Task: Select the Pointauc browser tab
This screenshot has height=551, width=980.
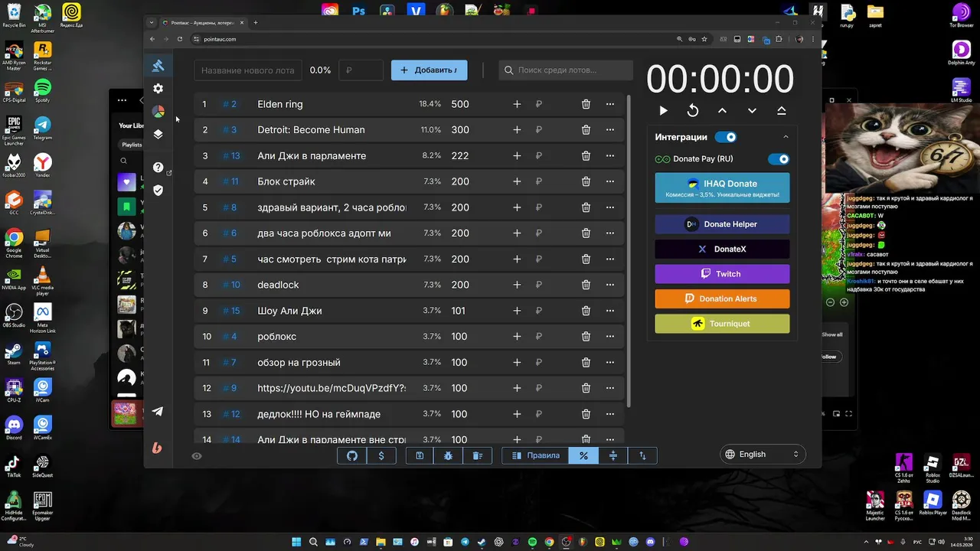Action: pos(202,23)
